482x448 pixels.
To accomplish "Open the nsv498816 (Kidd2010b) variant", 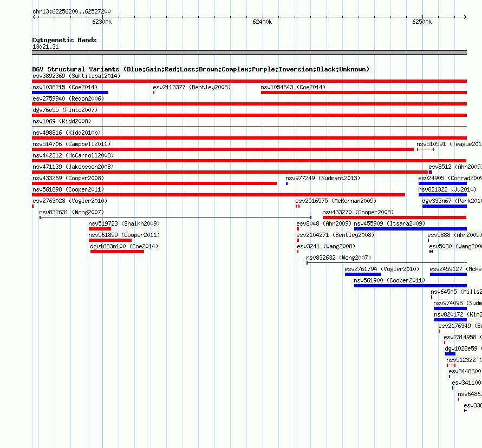I will pyautogui.click(x=67, y=133).
